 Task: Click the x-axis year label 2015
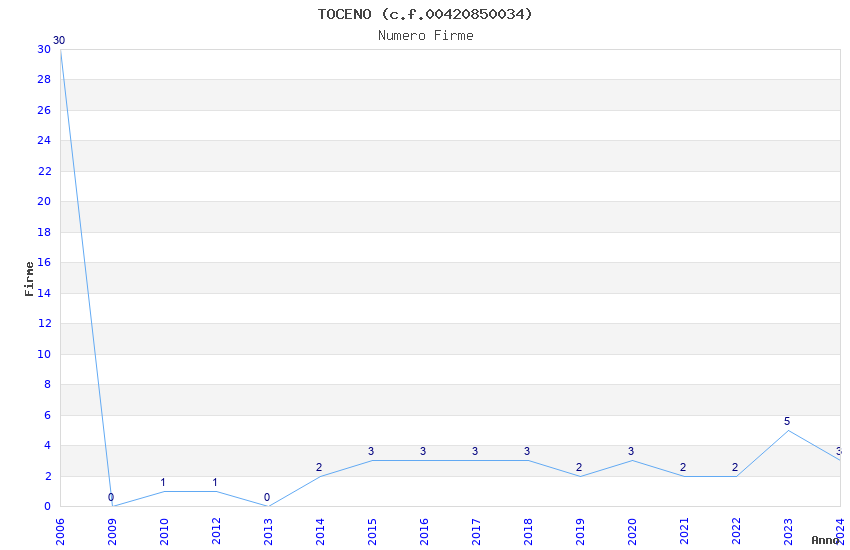pyautogui.click(x=372, y=531)
